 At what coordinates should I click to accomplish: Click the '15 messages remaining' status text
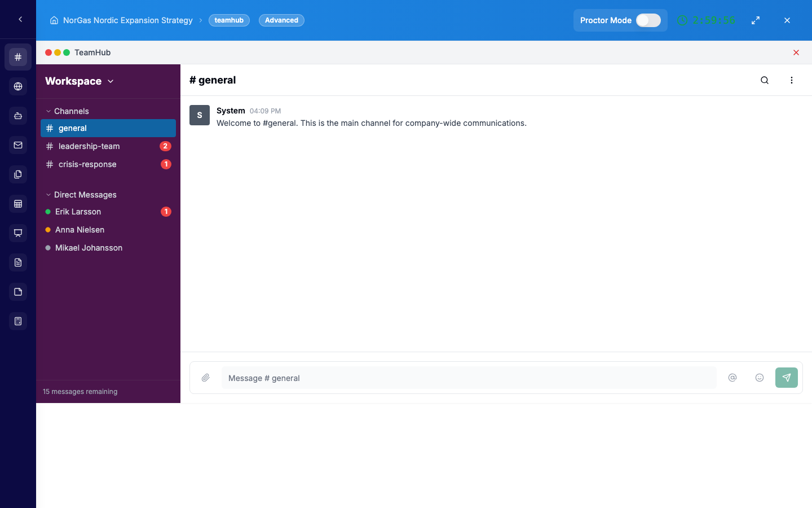tap(80, 392)
